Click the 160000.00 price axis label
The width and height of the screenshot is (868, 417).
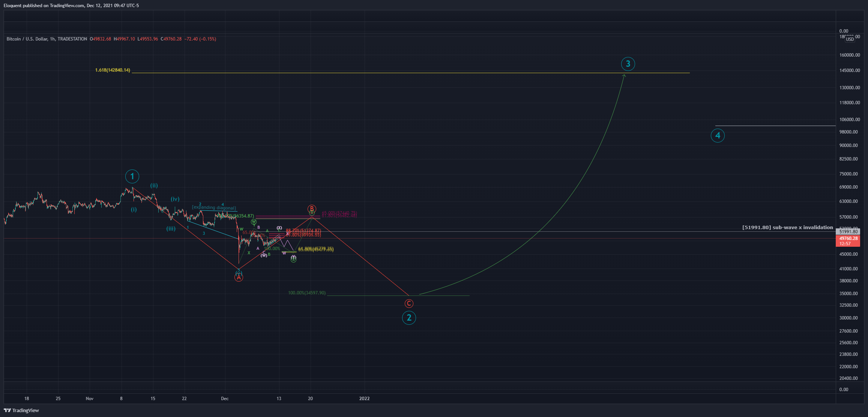850,55
